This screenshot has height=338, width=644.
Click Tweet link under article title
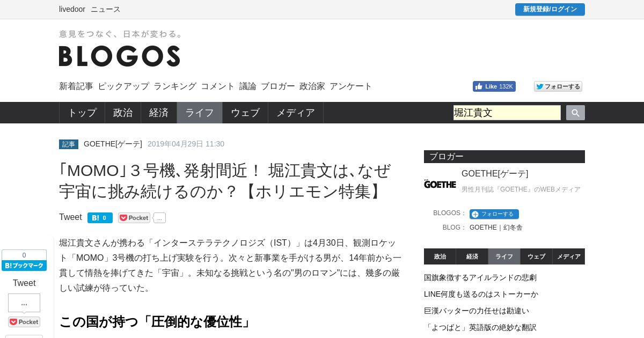70,217
